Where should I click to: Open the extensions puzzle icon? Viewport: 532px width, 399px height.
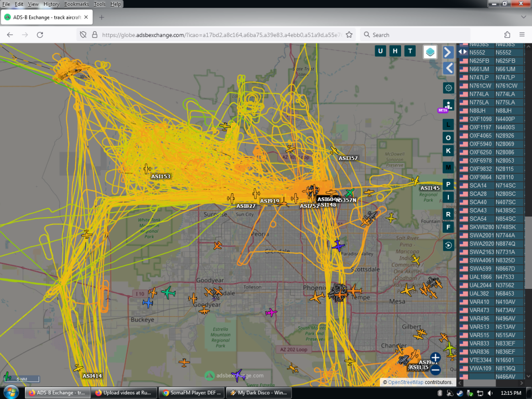click(x=507, y=35)
